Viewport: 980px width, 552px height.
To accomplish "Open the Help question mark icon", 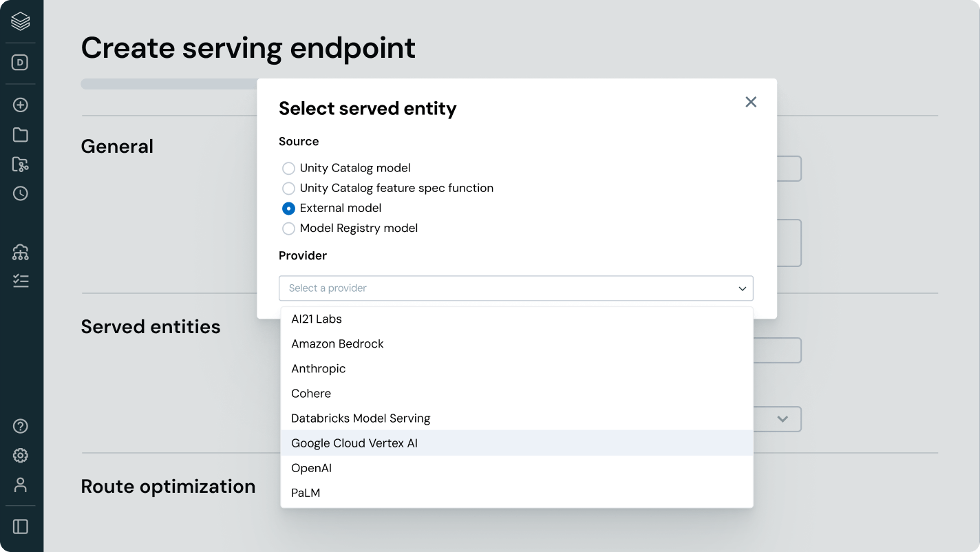I will pos(21,426).
